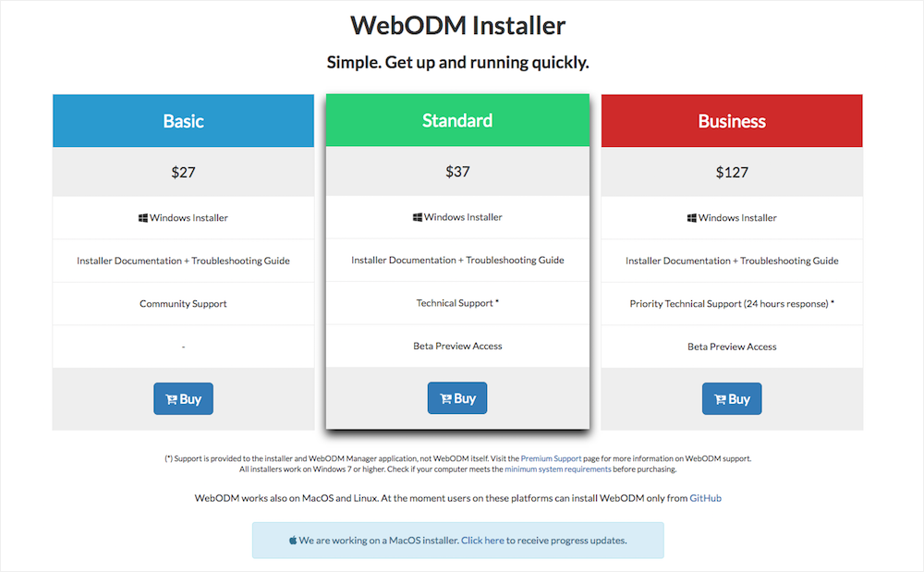Click Beta Preview Access in the Standard column
The image size is (924, 572).
click(457, 346)
